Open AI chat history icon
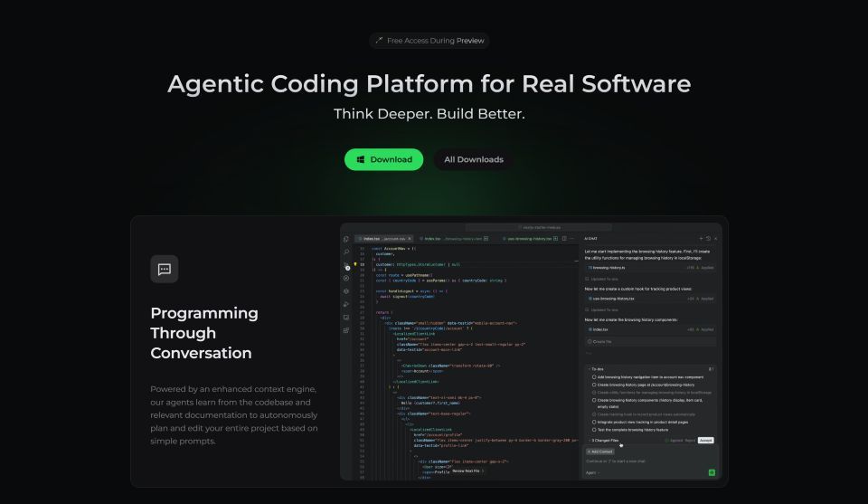868x504 pixels. click(x=708, y=239)
